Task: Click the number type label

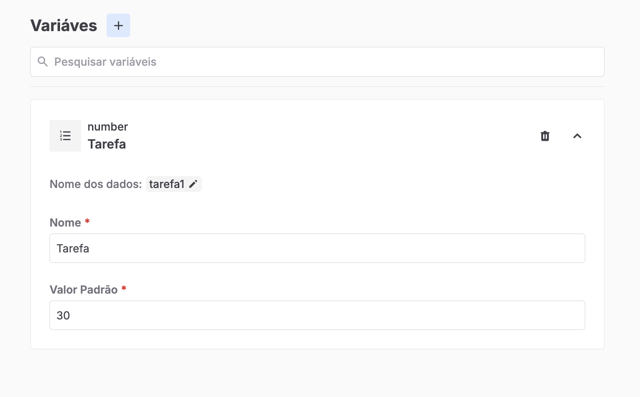Action: click(x=108, y=126)
